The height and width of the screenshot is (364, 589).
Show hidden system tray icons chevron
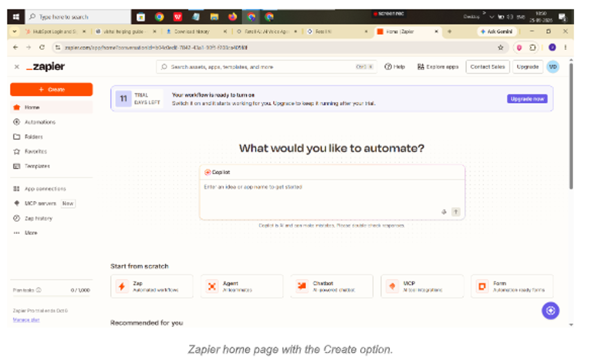pyautogui.click(x=492, y=17)
